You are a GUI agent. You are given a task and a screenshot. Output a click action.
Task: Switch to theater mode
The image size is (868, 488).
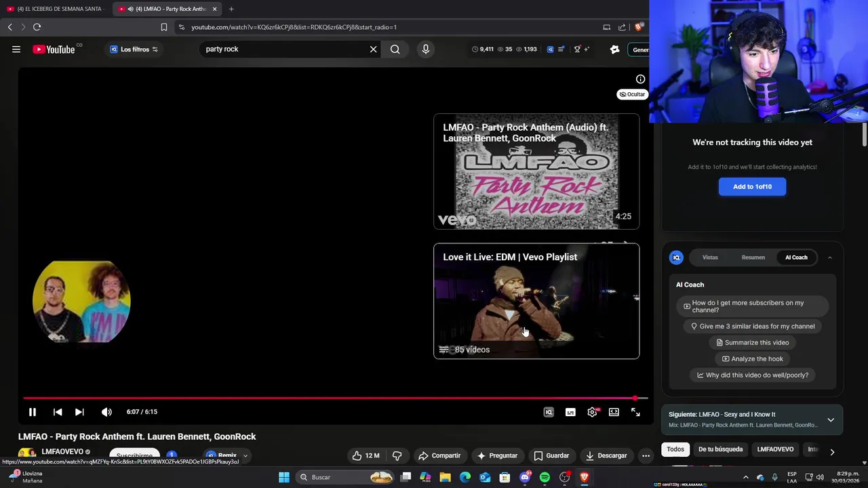point(614,411)
